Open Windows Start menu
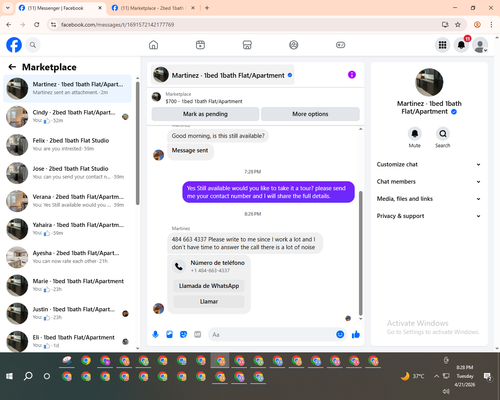500x400 pixels. pyautogui.click(x=9, y=376)
